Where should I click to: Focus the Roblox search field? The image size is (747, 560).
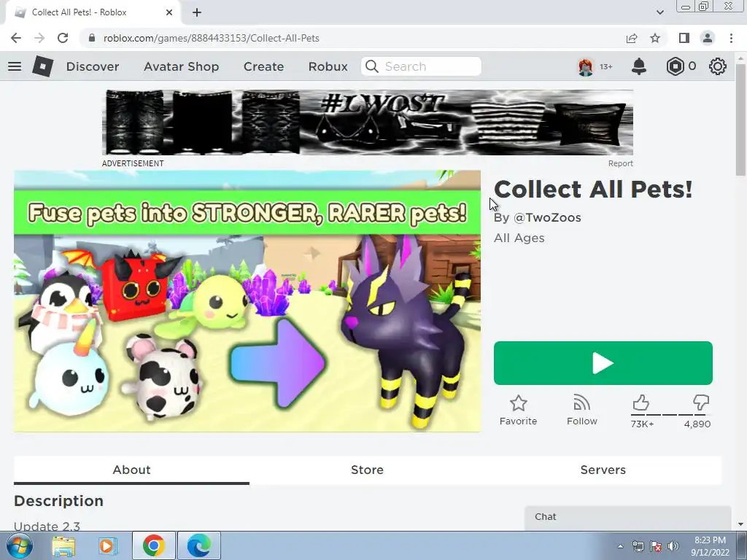coord(421,66)
